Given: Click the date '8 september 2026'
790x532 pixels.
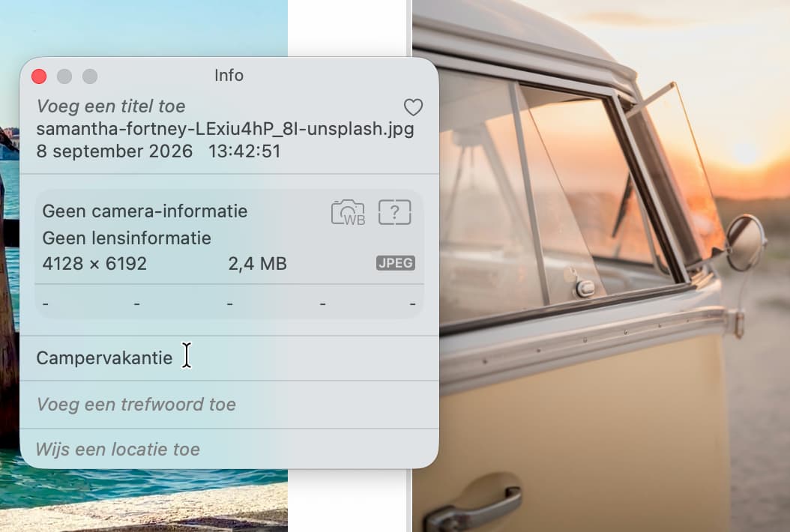Looking at the screenshot, I should [115, 151].
